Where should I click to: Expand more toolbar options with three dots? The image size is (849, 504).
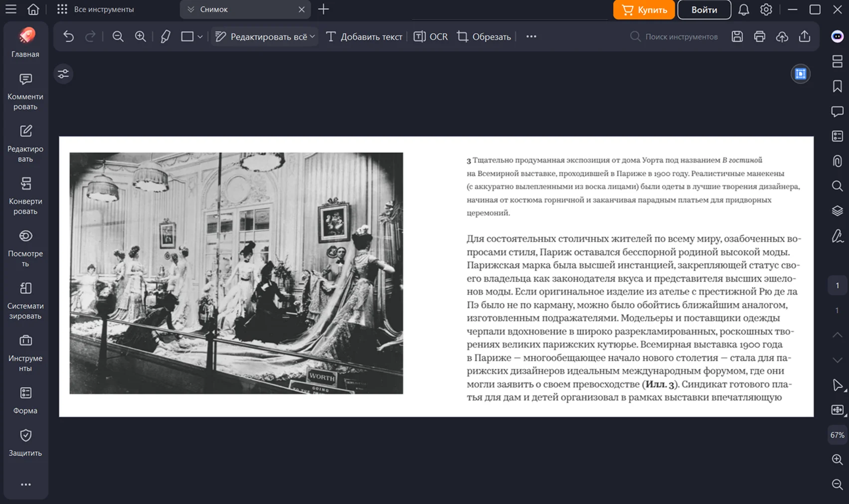tap(531, 36)
